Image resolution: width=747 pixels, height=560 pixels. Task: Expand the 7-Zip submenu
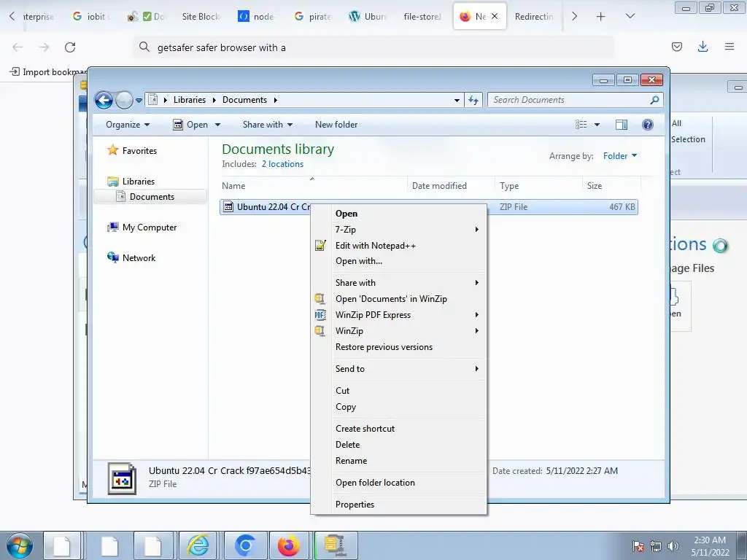[399, 230]
